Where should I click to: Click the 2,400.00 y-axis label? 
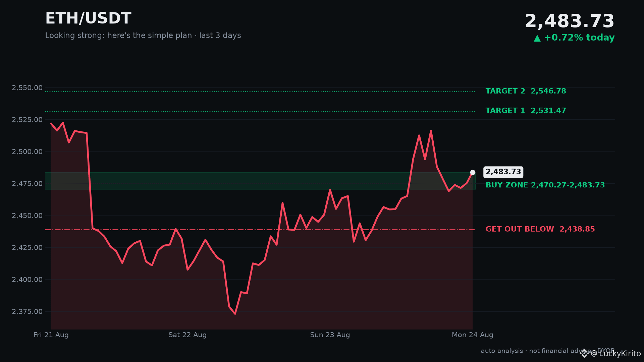[27, 280]
